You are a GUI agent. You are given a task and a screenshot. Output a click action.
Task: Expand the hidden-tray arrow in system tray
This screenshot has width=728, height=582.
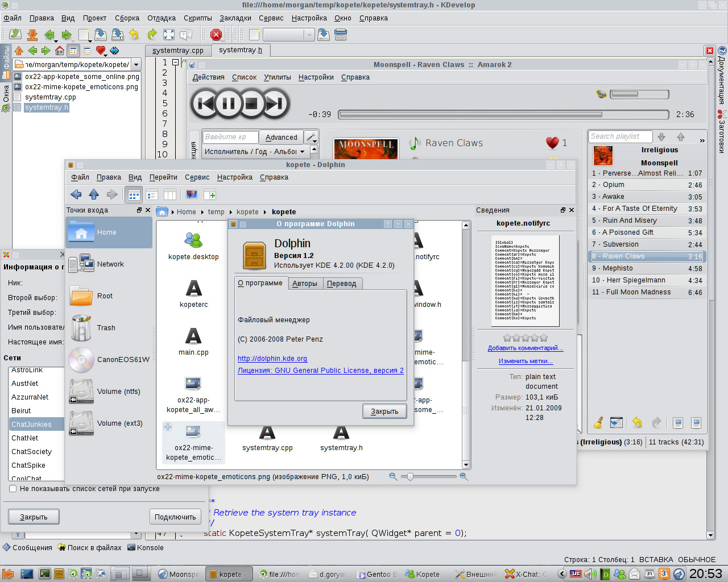(x=561, y=574)
